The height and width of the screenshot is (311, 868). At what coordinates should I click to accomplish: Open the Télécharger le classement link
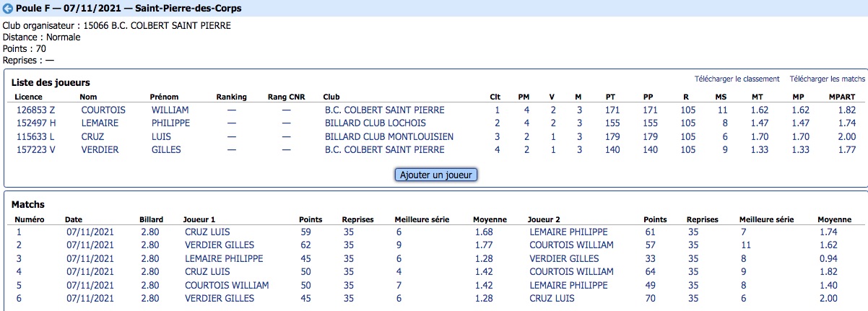[737, 79]
